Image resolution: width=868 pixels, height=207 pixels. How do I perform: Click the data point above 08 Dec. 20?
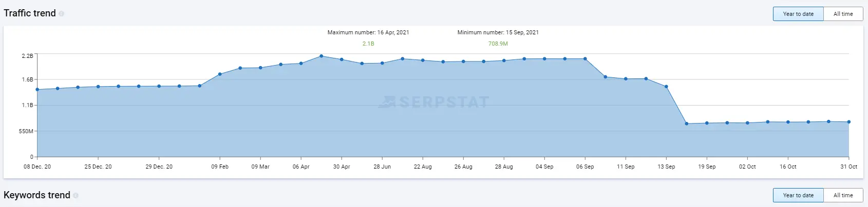point(37,90)
